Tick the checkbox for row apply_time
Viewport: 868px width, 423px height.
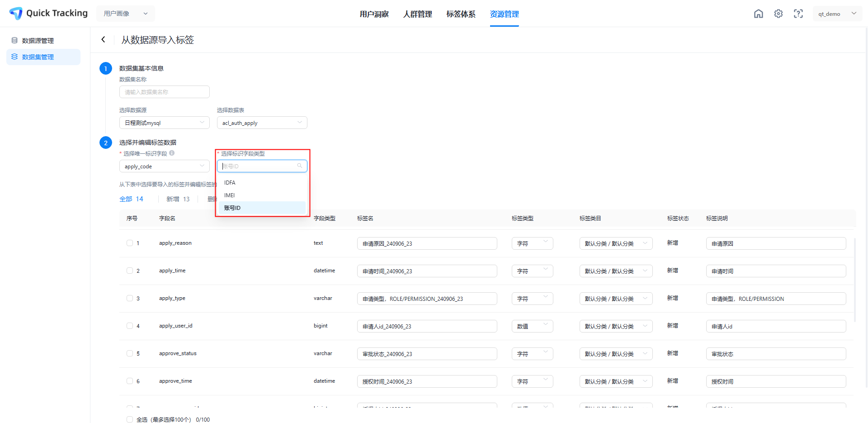(x=130, y=271)
